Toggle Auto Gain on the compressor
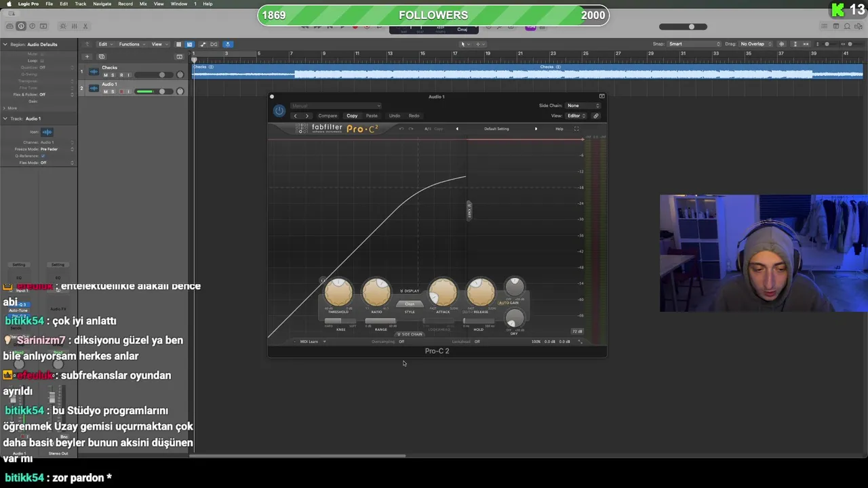The width and height of the screenshot is (868, 488). pos(509,303)
